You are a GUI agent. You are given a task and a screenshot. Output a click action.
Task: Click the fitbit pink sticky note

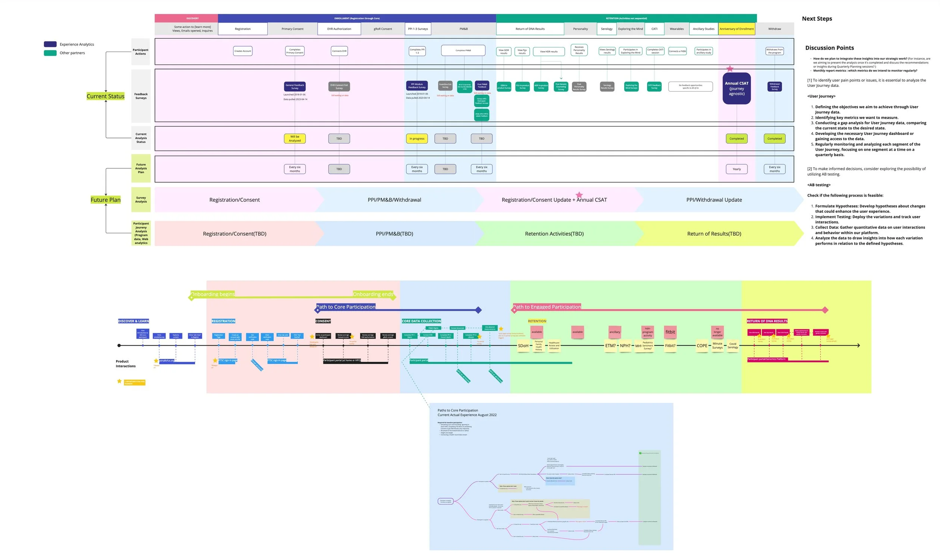coord(670,332)
